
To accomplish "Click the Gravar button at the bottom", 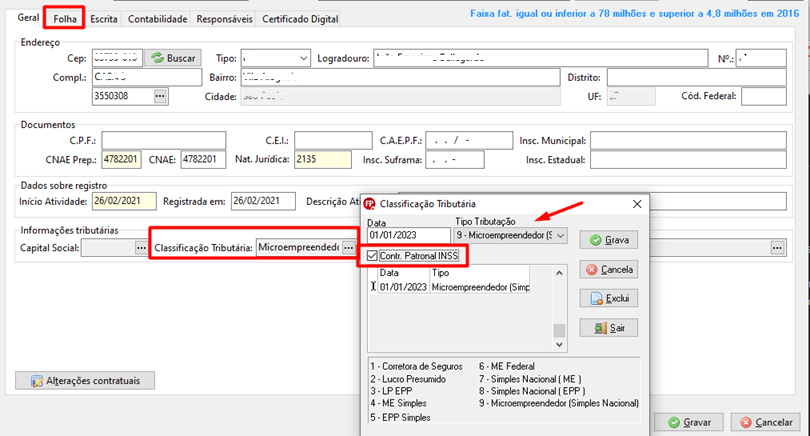I will click(689, 422).
